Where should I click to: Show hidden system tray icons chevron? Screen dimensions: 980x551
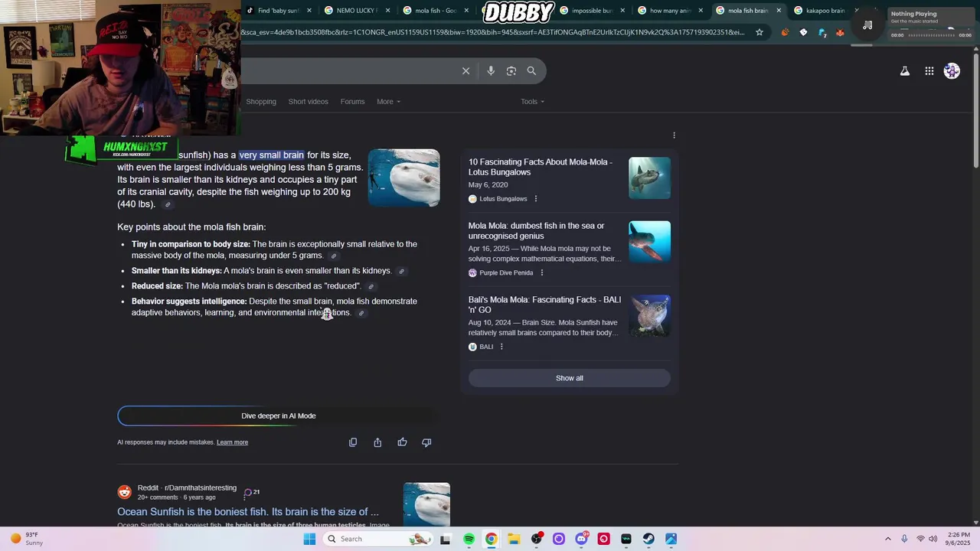pyautogui.click(x=888, y=539)
